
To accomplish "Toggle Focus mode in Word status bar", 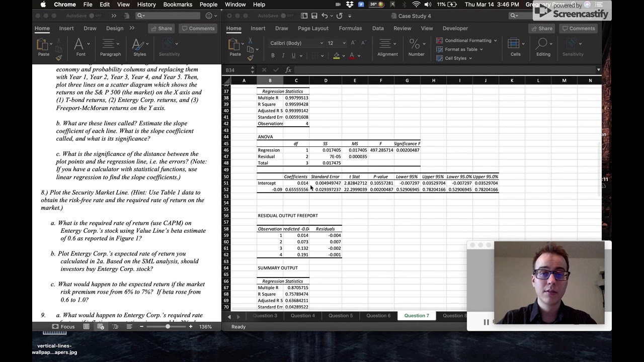I will pyautogui.click(x=63, y=327).
